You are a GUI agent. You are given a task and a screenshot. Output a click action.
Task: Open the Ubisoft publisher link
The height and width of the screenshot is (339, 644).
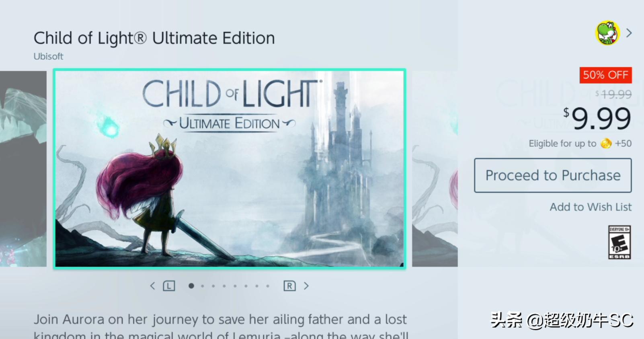(x=48, y=56)
